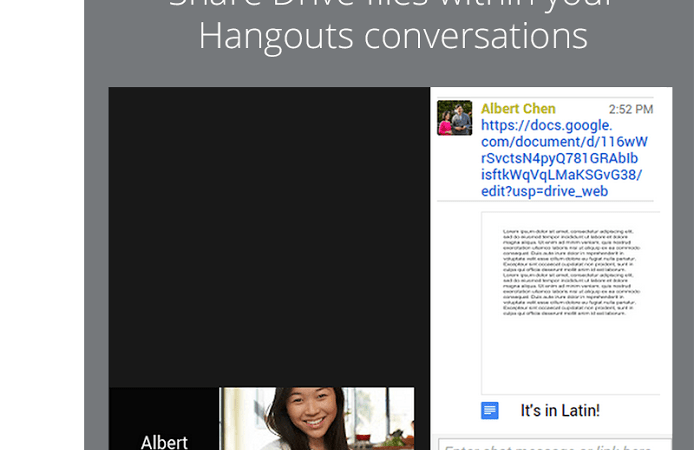Click the blue Google Docs file icon
Screen dimensions: 694x450
(x=490, y=411)
